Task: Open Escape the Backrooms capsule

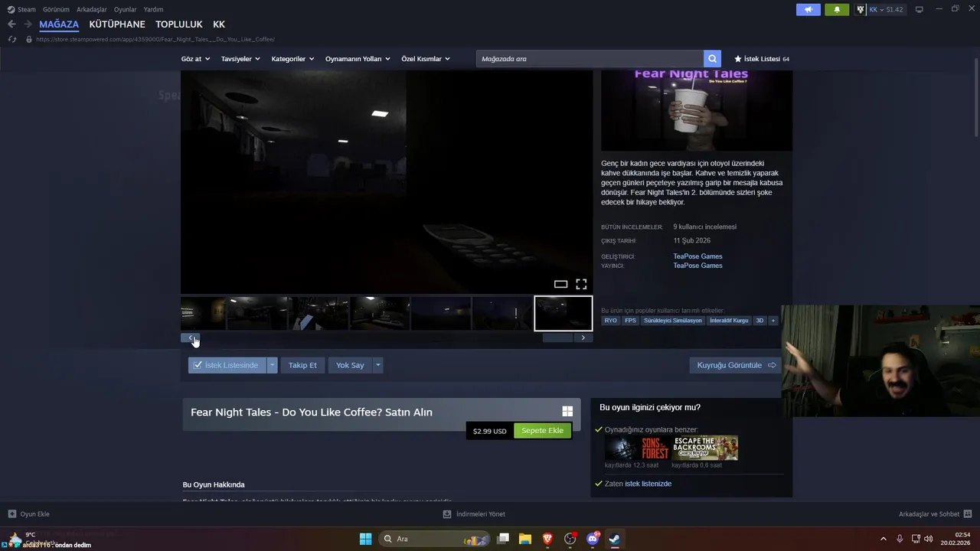Action: click(x=705, y=448)
